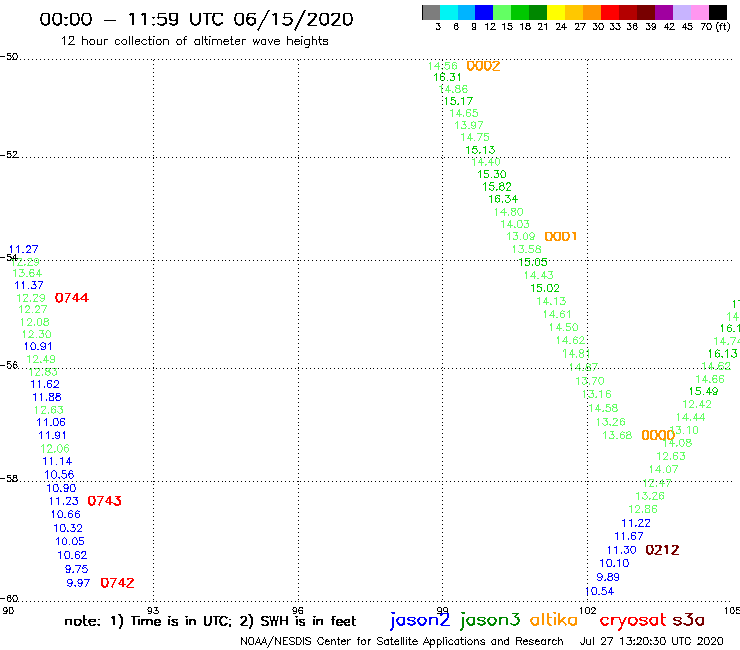Click the latitude axis label -58

[x=9, y=479]
